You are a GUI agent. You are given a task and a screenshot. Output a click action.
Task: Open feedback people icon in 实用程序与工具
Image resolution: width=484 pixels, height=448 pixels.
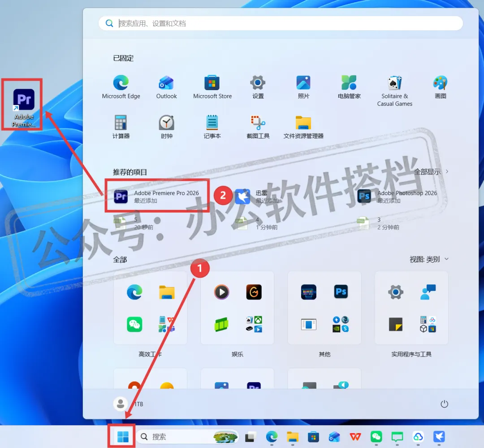pyautogui.click(x=428, y=292)
